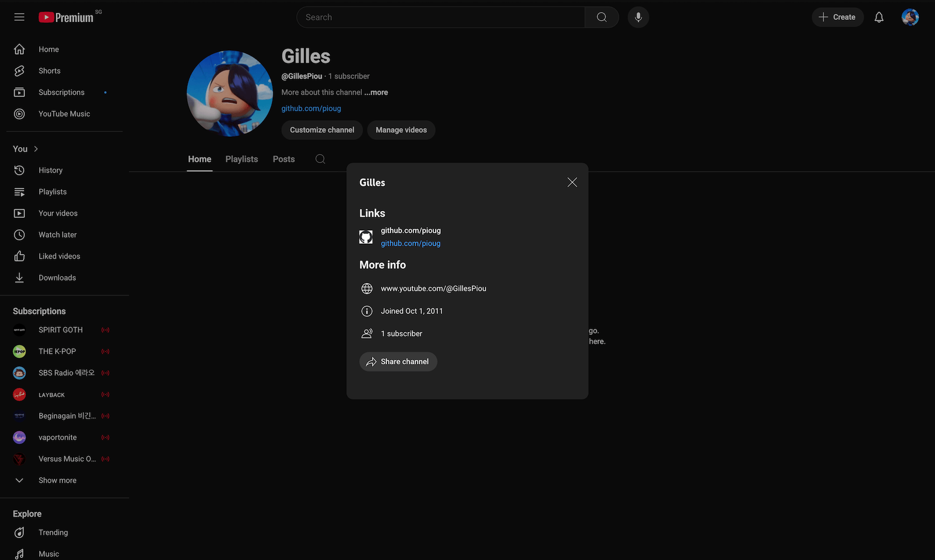Open Beginagain subscription channel
This screenshot has height=560, width=935.
(x=65, y=416)
